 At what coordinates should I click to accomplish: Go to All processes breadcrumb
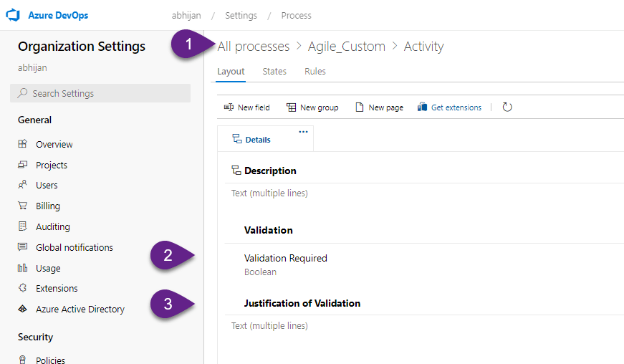254,47
